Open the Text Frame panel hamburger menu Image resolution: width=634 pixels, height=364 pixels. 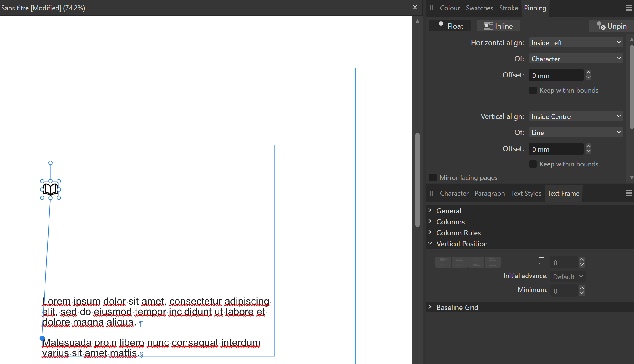pos(629,193)
